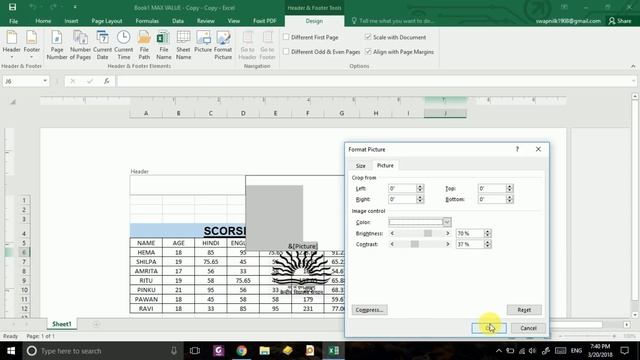Confirm the dialog with the OK button

click(x=489, y=328)
